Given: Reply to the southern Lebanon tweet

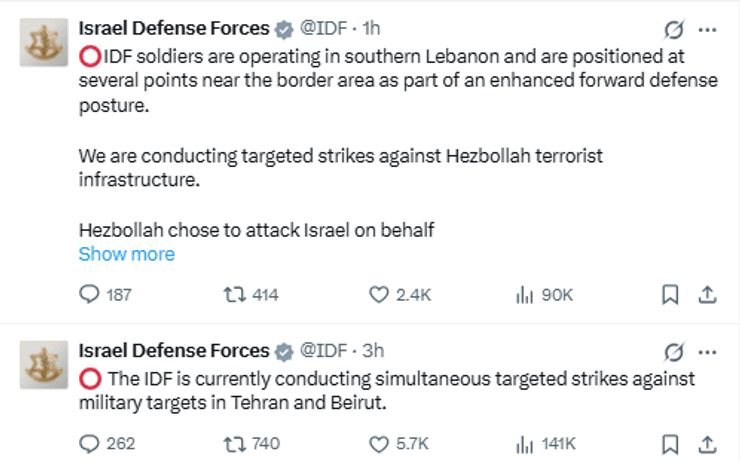Looking at the screenshot, I should click(x=90, y=295).
